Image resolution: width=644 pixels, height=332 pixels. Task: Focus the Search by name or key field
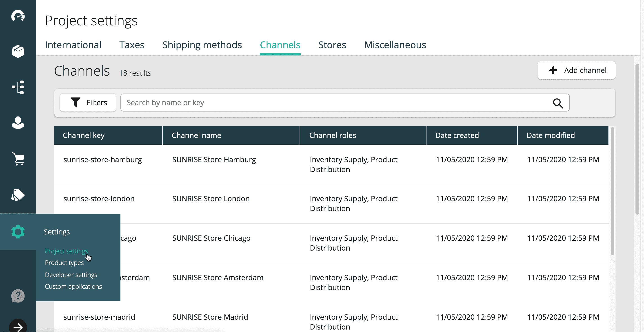(335, 103)
